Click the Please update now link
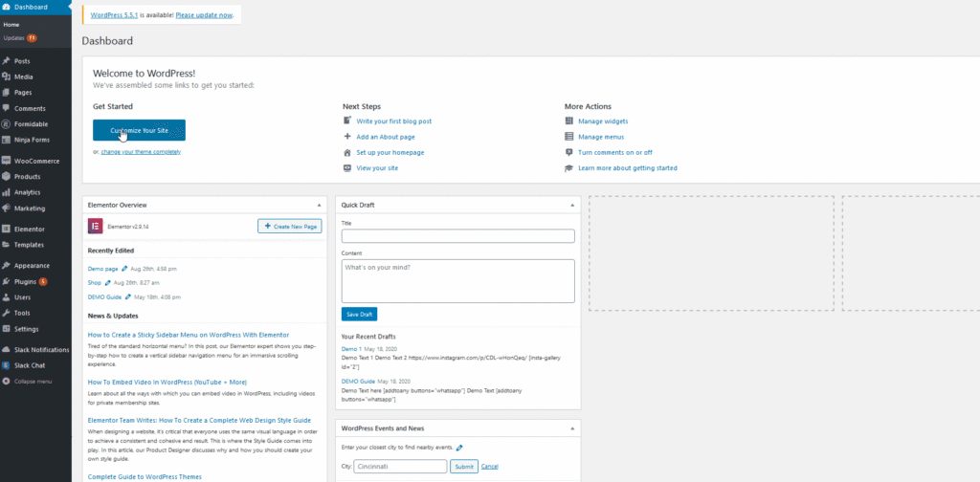 point(202,15)
